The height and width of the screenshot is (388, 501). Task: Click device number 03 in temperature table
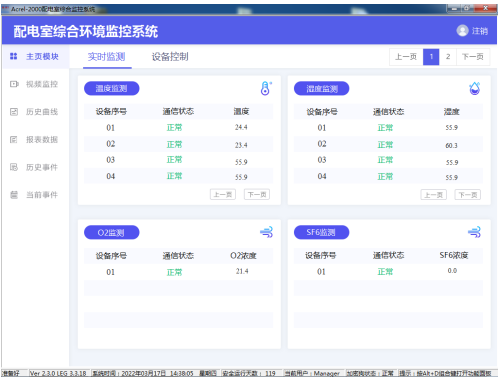coord(111,160)
